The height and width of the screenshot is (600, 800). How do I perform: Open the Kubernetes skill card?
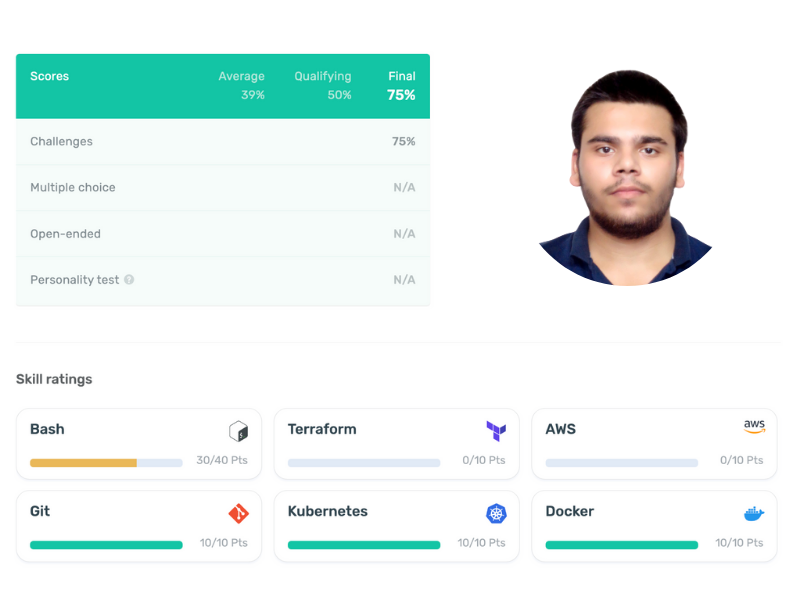[396, 526]
